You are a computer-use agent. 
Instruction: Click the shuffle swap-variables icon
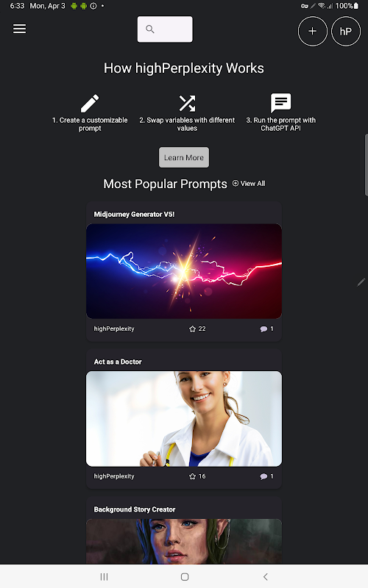[187, 103]
